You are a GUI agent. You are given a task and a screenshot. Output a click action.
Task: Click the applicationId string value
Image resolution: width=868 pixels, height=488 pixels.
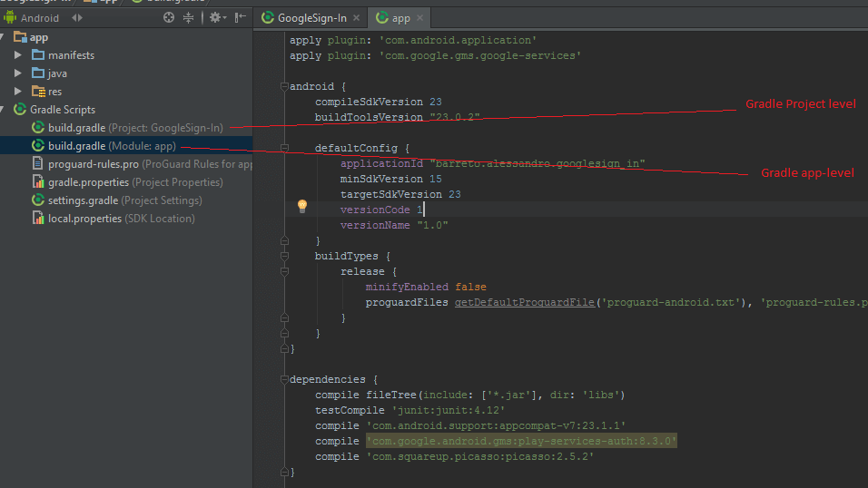(538, 164)
